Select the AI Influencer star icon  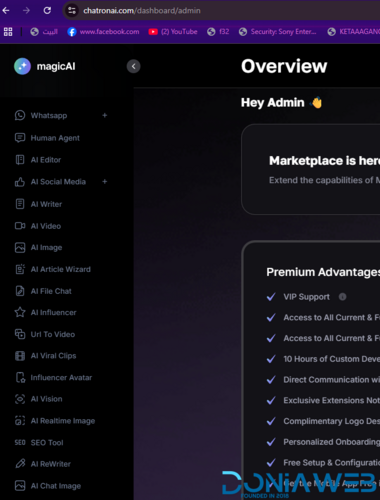click(x=20, y=312)
